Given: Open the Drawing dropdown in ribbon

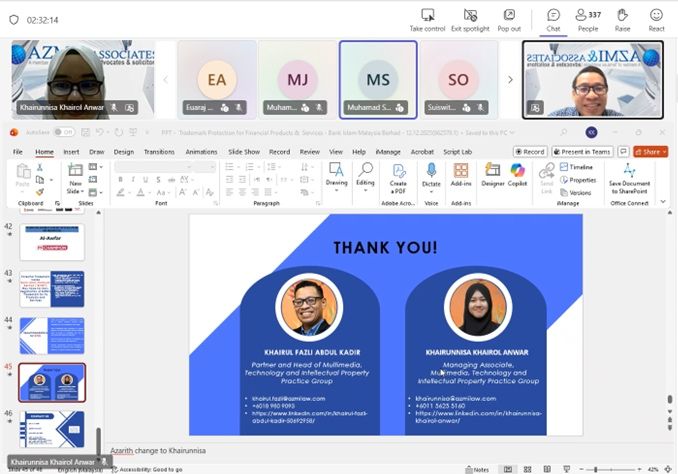Looking at the screenshot, I should point(337,175).
